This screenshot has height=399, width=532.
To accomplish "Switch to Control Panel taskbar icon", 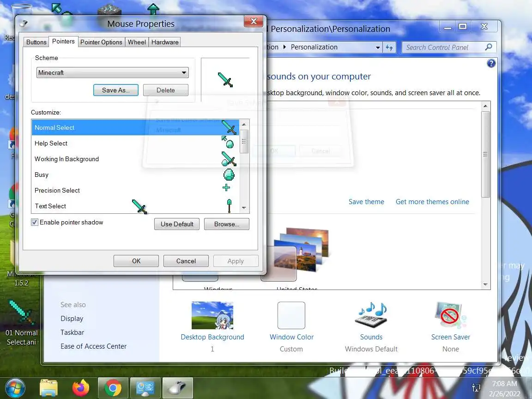I will click(145, 388).
